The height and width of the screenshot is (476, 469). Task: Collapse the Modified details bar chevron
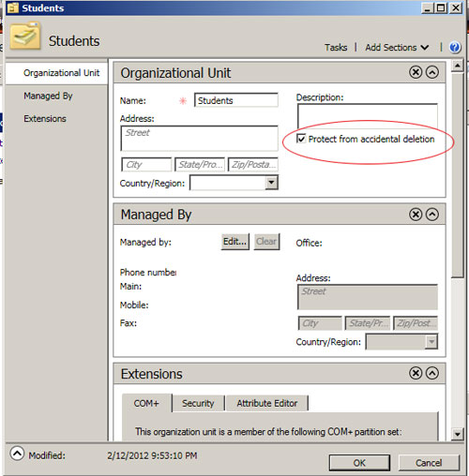(17, 454)
